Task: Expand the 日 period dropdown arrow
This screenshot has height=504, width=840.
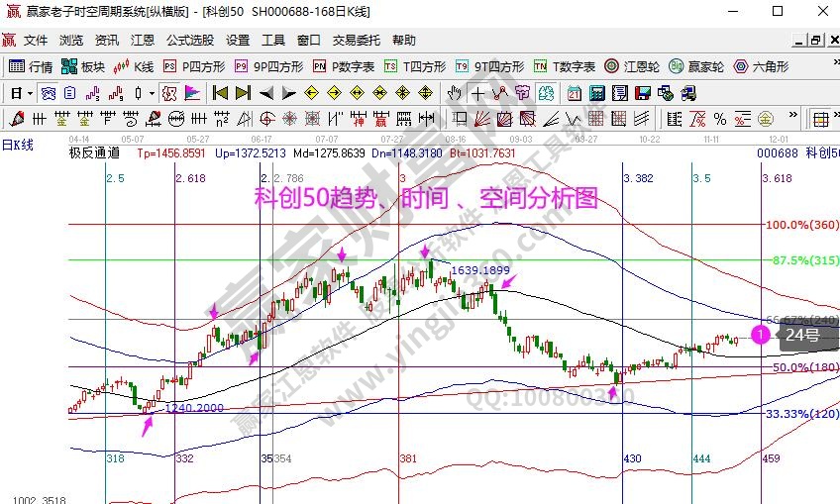Action: coord(31,94)
